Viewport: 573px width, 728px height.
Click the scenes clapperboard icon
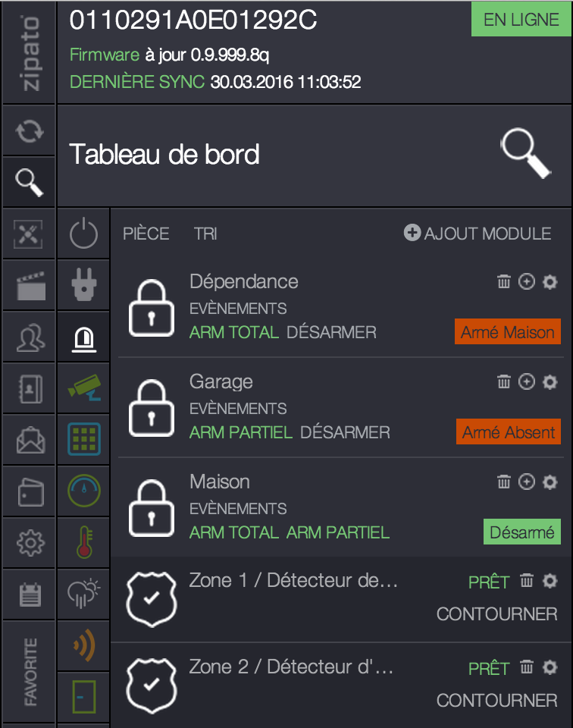pos(28,285)
